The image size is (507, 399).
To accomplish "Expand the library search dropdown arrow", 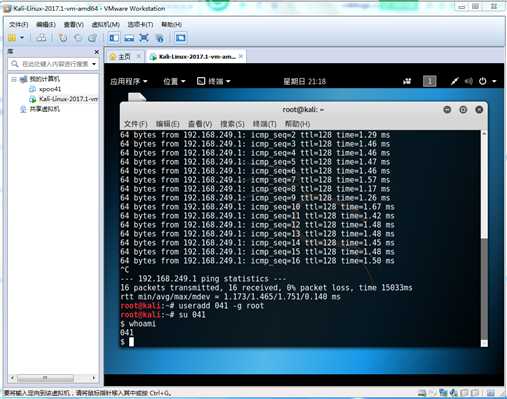I will (x=94, y=64).
